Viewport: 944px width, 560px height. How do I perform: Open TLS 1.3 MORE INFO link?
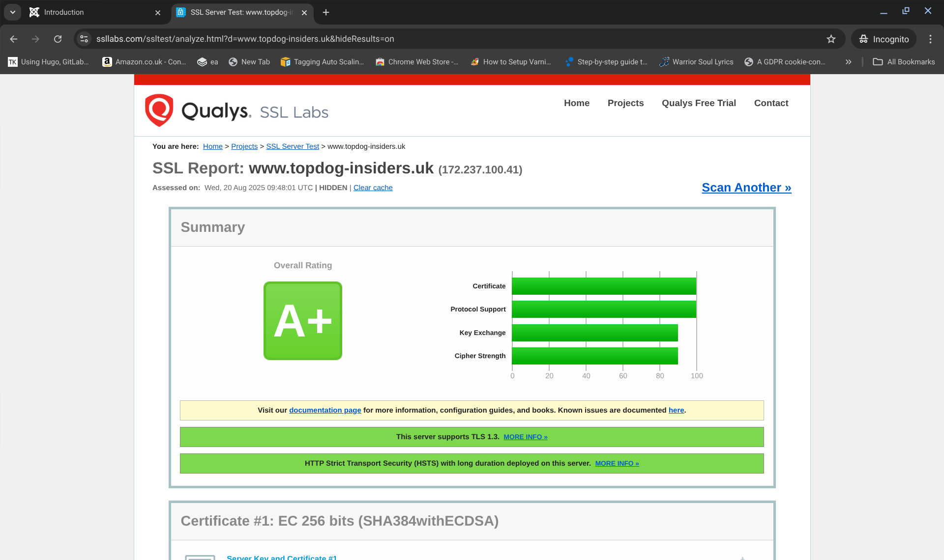pyautogui.click(x=525, y=437)
